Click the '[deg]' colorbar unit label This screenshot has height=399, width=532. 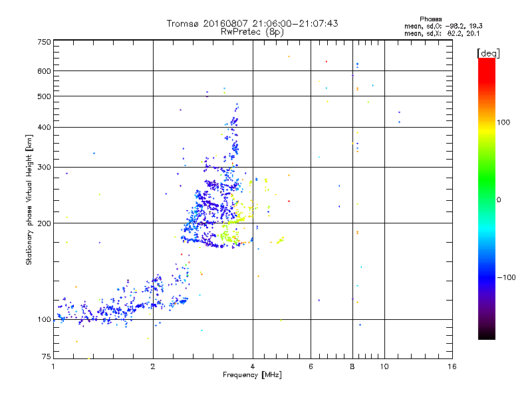(x=488, y=54)
